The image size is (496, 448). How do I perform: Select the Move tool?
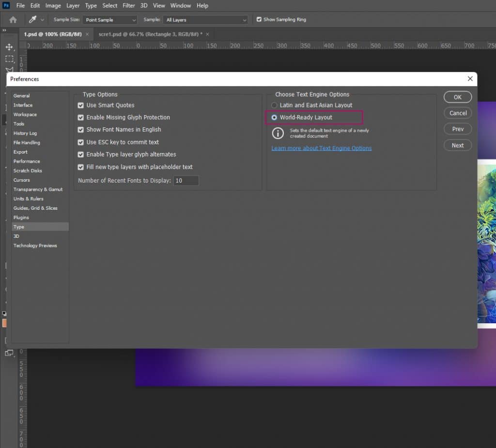pos(9,47)
